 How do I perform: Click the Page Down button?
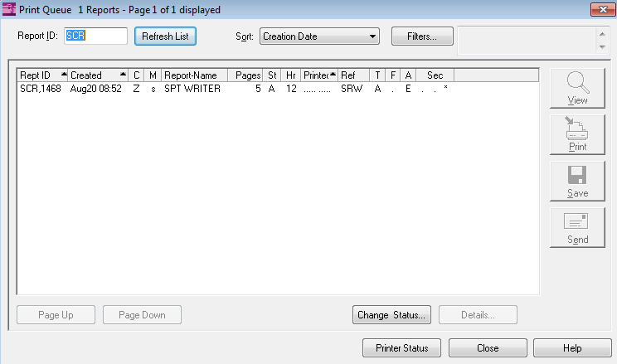(142, 315)
